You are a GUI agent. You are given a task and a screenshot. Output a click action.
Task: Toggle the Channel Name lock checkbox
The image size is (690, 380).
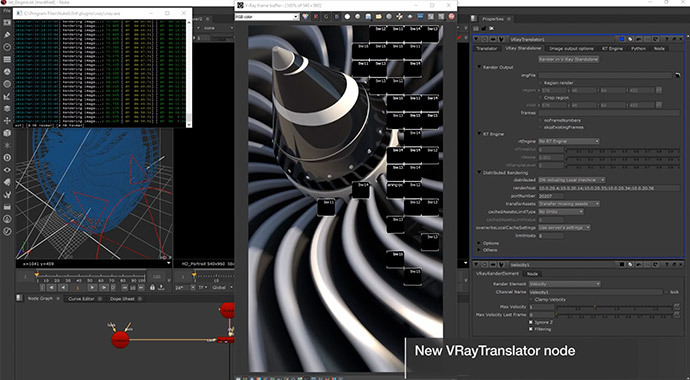click(666, 292)
